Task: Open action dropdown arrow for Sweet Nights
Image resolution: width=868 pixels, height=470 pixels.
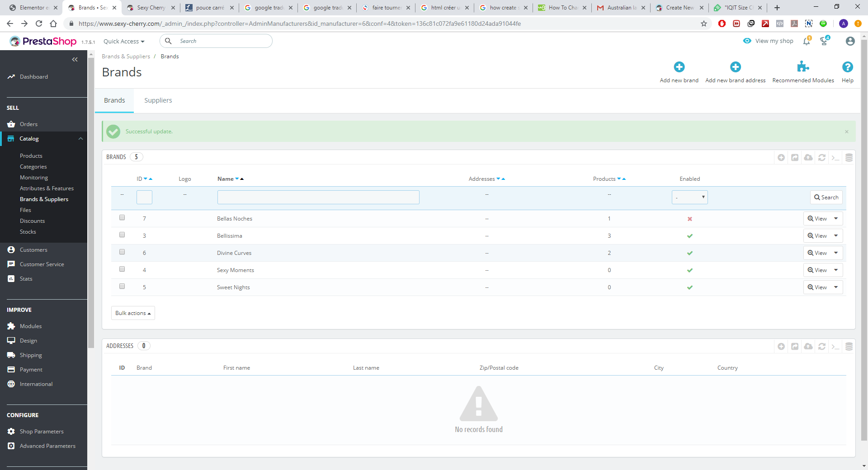Action: [x=836, y=287]
